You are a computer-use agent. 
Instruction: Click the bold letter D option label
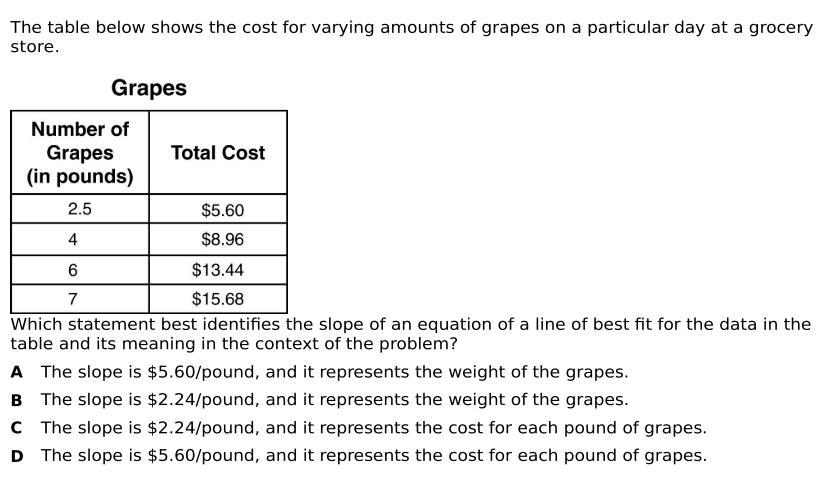pyautogui.click(x=17, y=456)
